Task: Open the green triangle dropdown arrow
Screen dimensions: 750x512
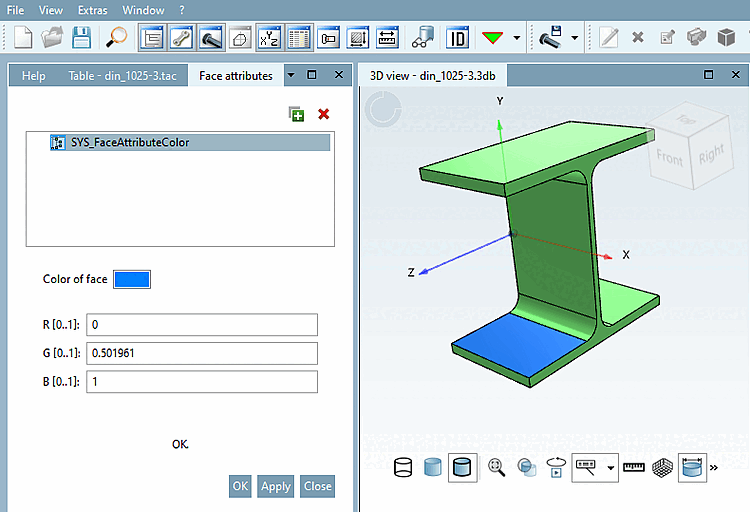Action: 516,38
